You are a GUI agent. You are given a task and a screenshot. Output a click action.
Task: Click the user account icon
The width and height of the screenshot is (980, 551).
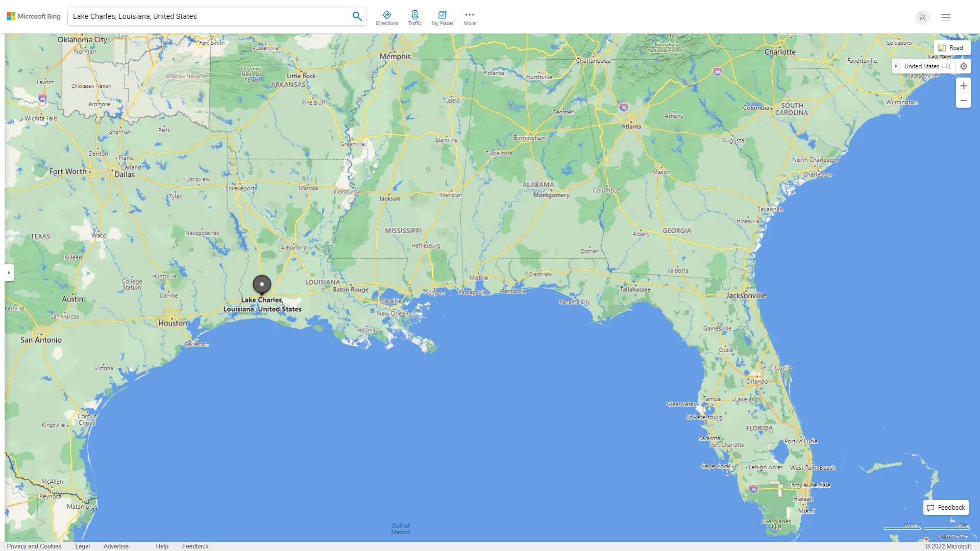pos(922,17)
